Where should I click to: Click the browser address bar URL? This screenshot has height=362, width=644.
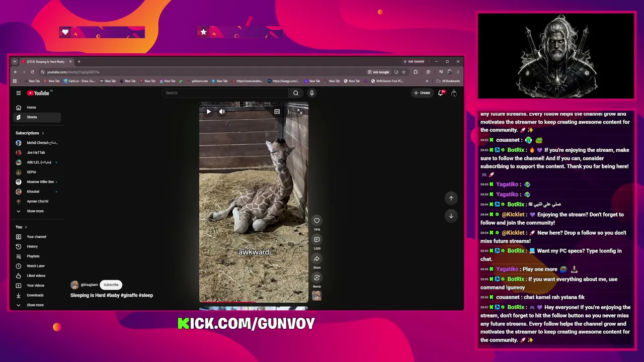click(73, 72)
